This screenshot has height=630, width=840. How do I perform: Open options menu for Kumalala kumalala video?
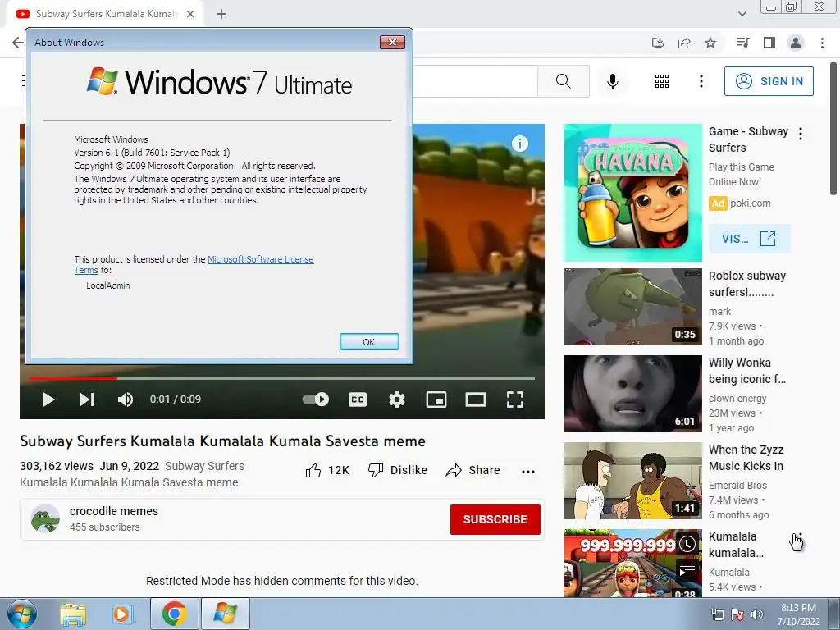tap(800, 540)
